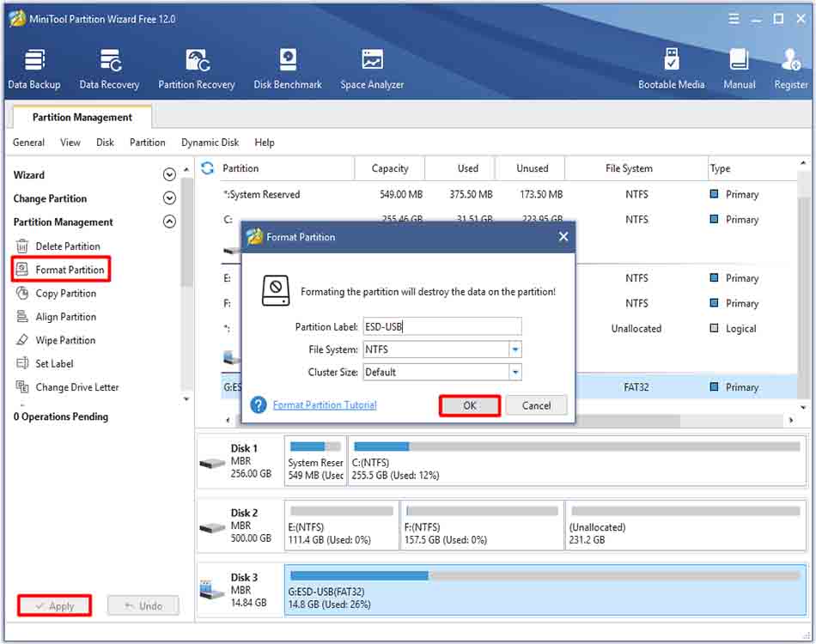Viewport: 816px width, 644px height.
Task: Click the Disk 2 drive icon
Action: pyautogui.click(x=212, y=527)
